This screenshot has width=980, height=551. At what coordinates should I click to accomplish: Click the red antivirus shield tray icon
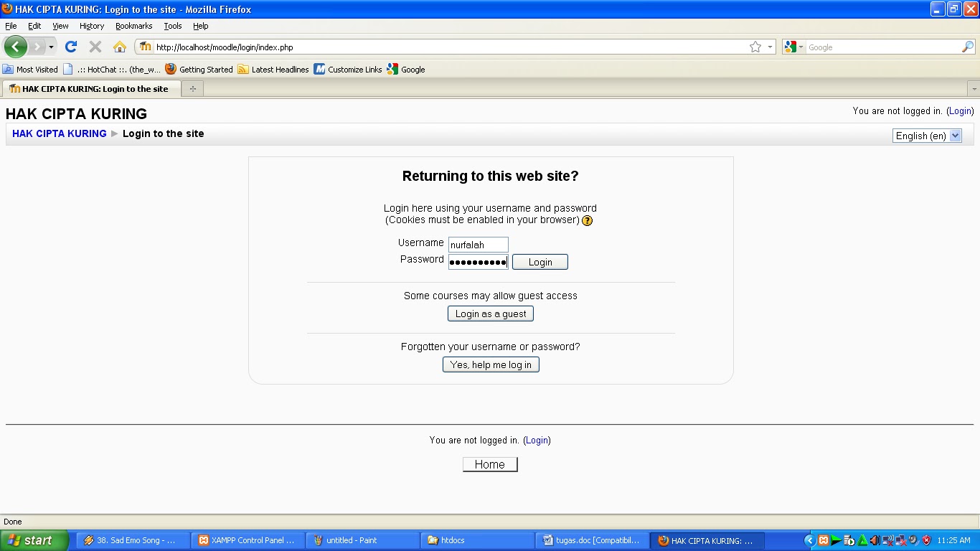926,541
